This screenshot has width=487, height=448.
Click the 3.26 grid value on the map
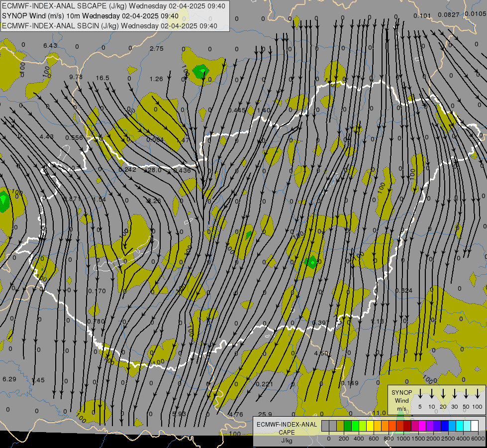pyautogui.click(x=154, y=201)
